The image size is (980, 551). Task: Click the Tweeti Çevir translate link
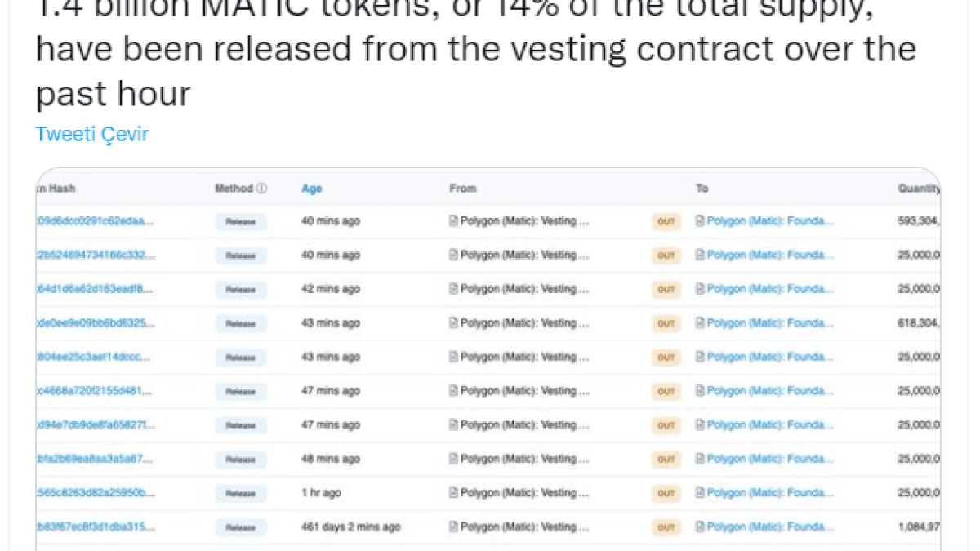(x=92, y=135)
